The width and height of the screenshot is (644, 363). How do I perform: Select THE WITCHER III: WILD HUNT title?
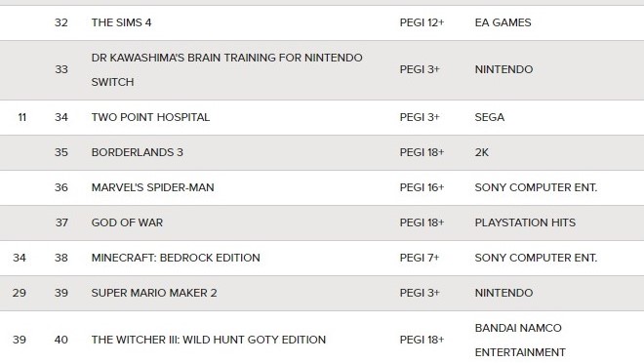(208, 340)
